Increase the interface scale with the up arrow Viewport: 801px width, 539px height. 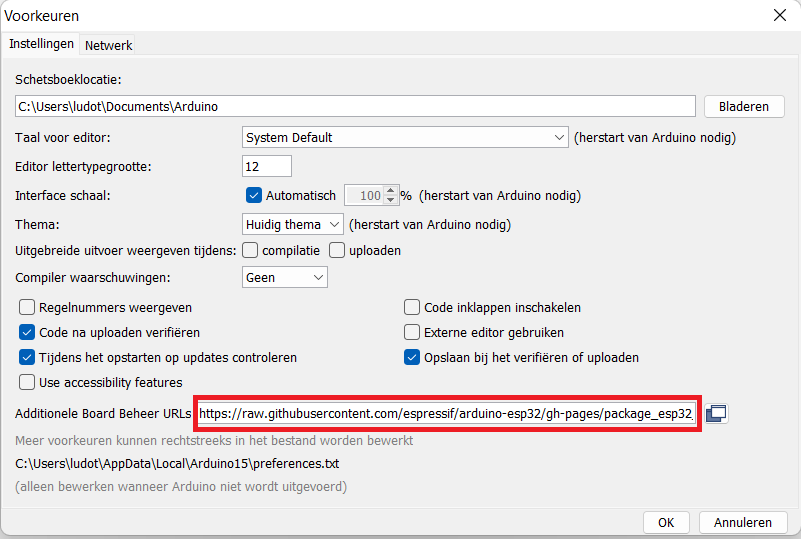[x=390, y=190]
